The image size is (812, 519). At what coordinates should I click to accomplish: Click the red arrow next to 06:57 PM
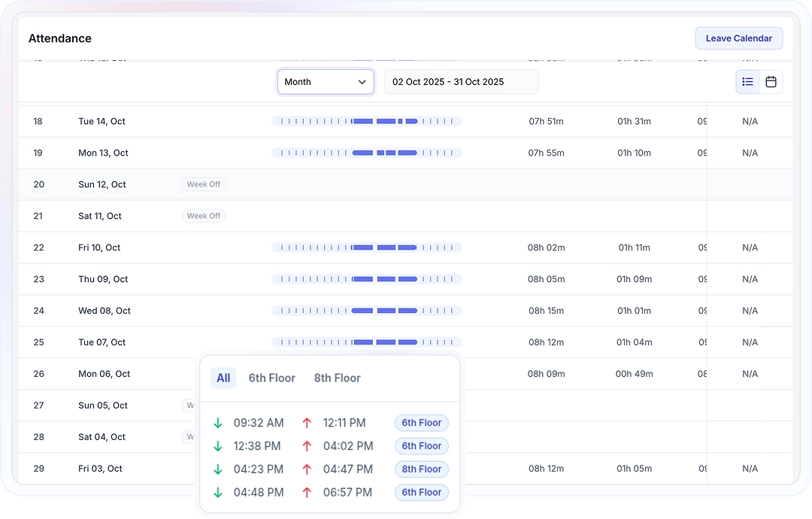pos(307,493)
